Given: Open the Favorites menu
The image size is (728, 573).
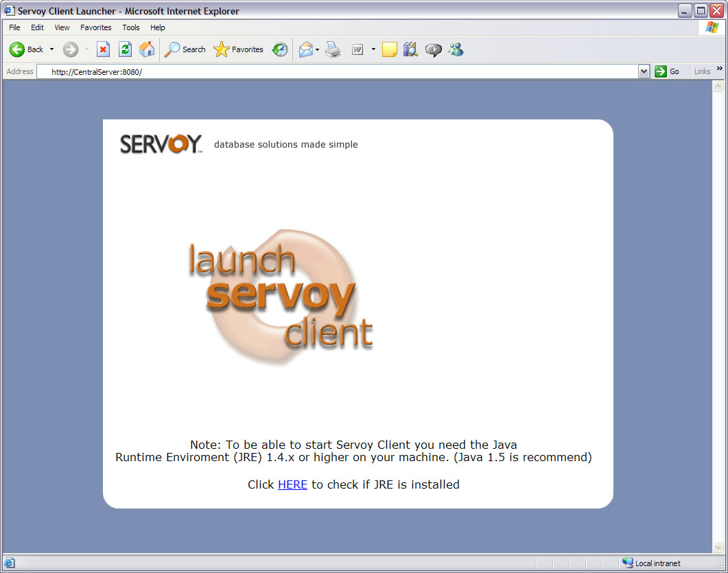Looking at the screenshot, I should [x=95, y=27].
